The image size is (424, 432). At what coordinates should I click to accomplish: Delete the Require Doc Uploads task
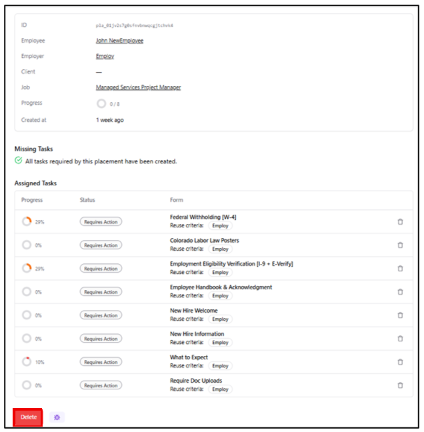point(400,385)
